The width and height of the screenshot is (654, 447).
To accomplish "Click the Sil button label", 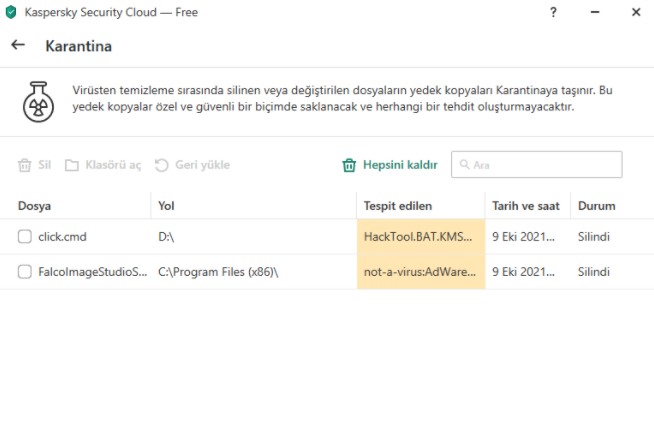I will 45,165.
